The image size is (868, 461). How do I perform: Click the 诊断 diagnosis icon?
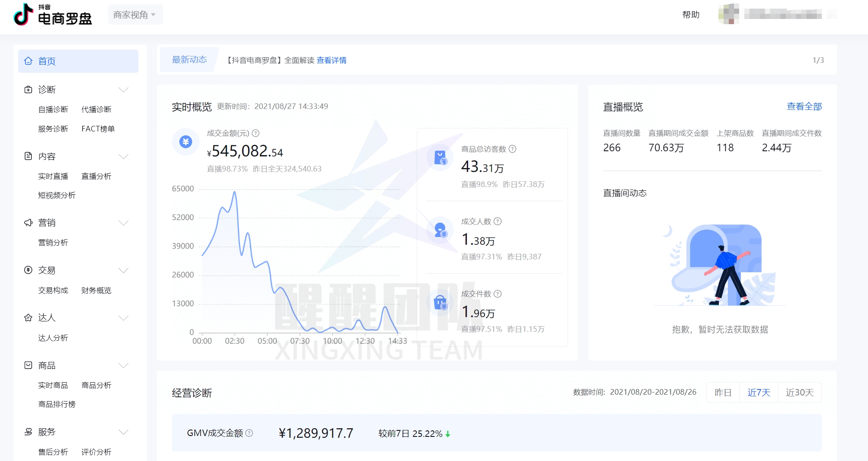tap(28, 90)
